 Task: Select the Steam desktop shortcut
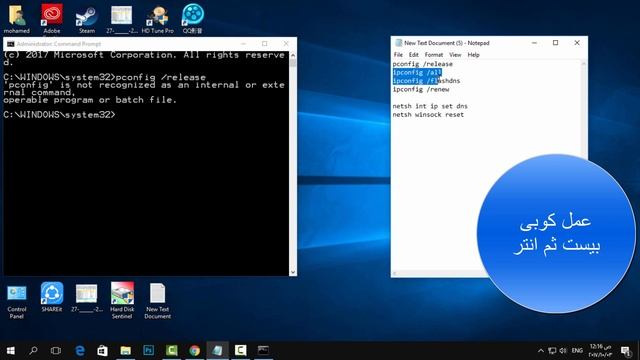tap(87, 18)
